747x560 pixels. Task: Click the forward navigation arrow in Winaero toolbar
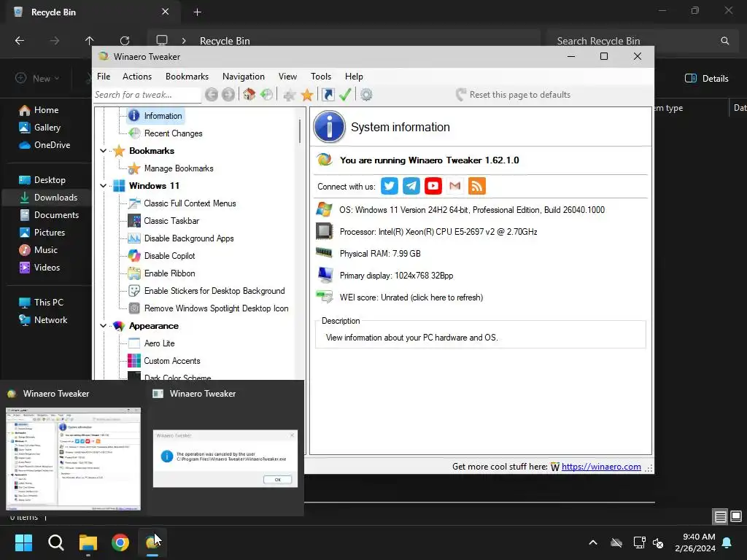pos(228,95)
